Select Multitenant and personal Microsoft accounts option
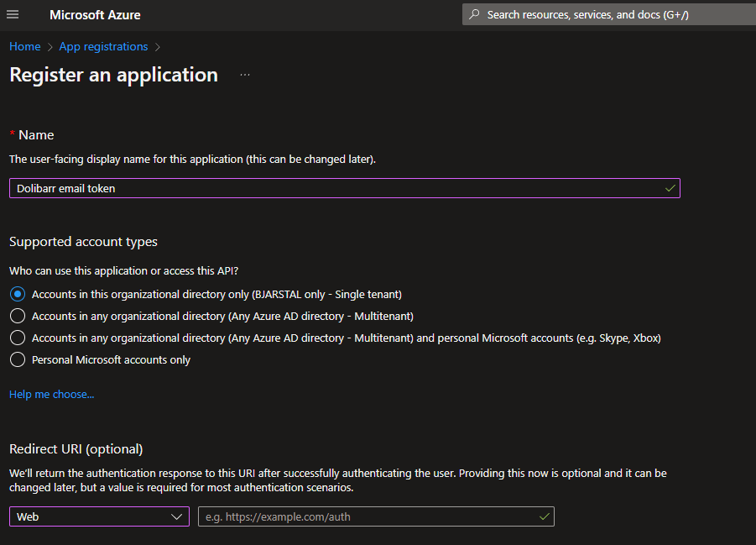 tap(18, 338)
